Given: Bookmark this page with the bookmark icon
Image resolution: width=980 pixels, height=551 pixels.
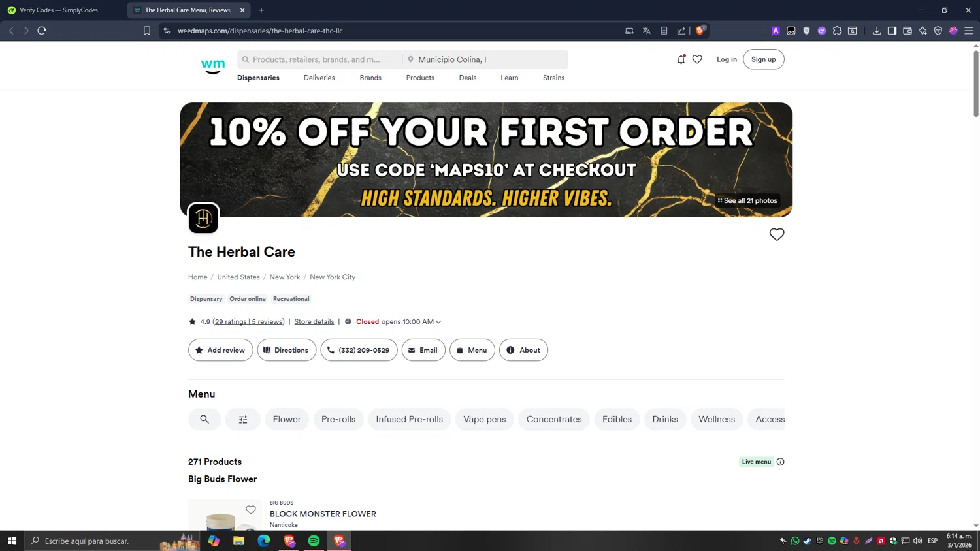Looking at the screenshot, I should click(147, 31).
